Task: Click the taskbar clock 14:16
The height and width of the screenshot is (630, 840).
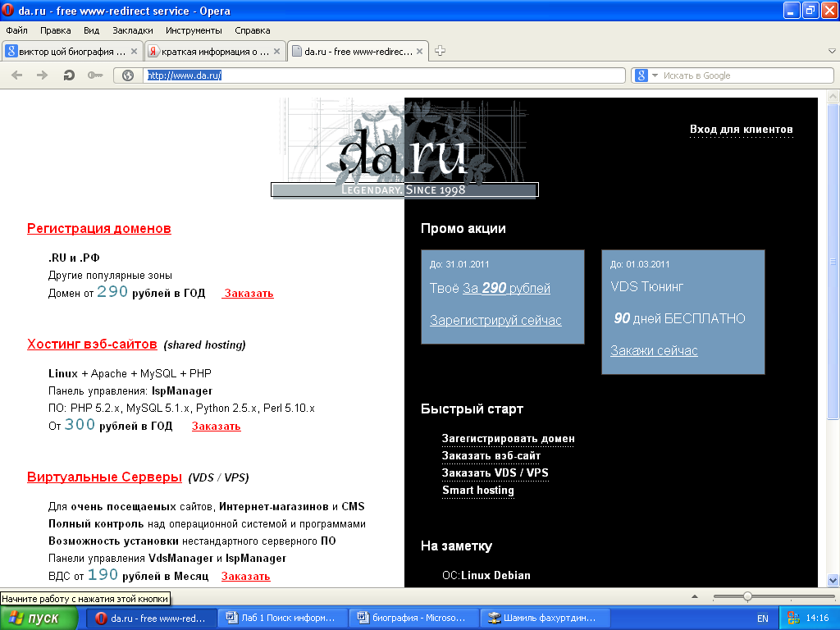Action: click(x=818, y=619)
